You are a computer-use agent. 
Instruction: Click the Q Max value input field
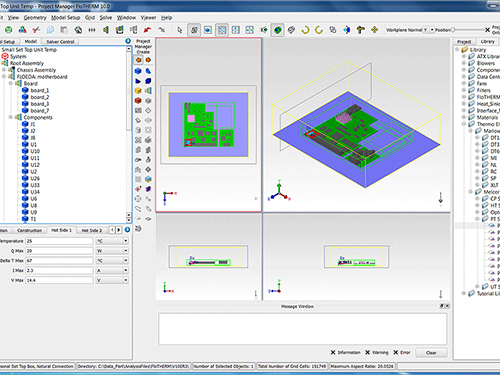[59, 251]
